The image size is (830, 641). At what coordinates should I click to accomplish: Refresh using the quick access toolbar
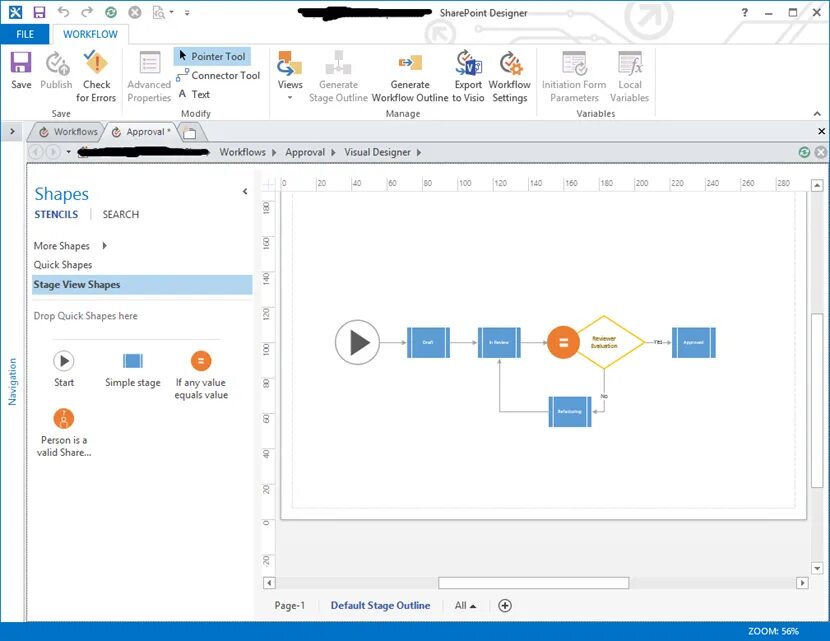pyautogui.click(x=111, y=12)
